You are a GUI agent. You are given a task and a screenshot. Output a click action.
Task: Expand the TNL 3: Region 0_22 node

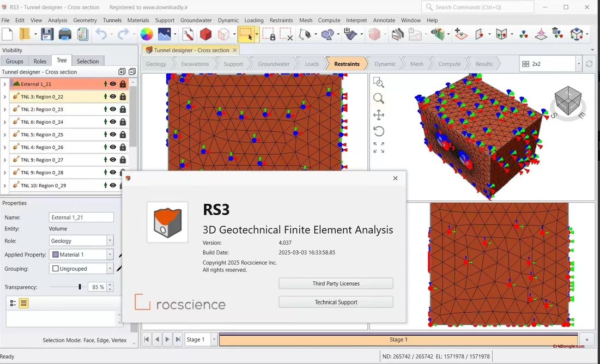click(4, 97)
